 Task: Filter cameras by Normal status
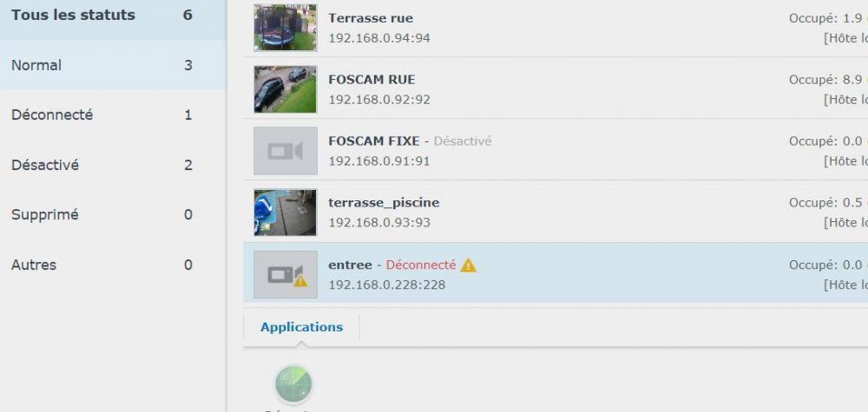coord(113,65)
